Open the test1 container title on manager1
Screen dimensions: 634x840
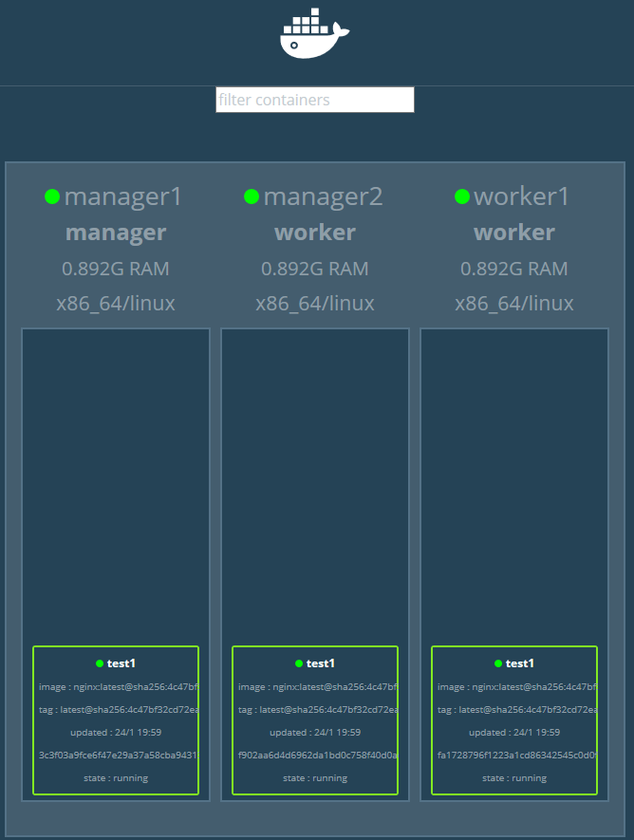tap(121, 663)
